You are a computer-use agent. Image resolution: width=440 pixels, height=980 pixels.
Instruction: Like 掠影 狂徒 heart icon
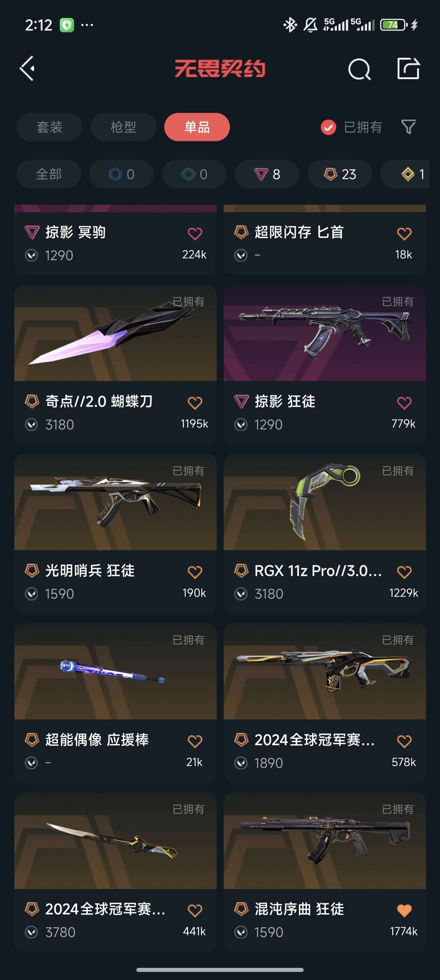click(x=404, y=403)
